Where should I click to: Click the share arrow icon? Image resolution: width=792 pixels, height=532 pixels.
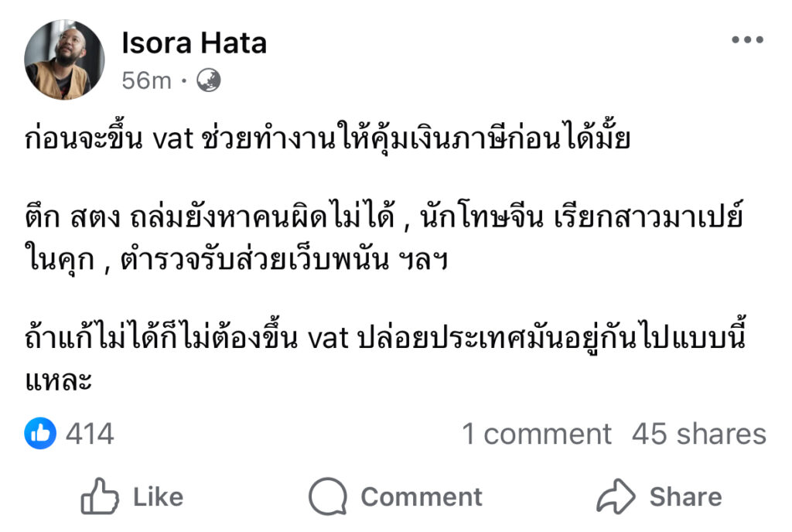point(616,496)
